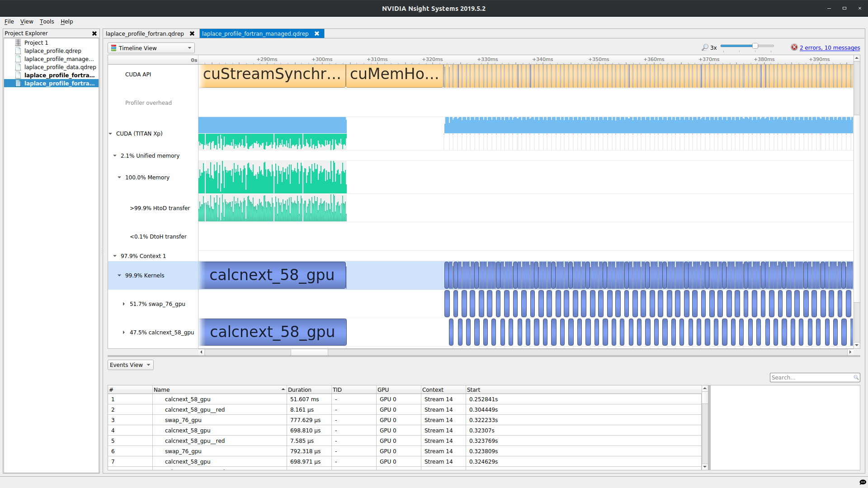
Task: Open the Tools menu
Action: pos(47,22)
